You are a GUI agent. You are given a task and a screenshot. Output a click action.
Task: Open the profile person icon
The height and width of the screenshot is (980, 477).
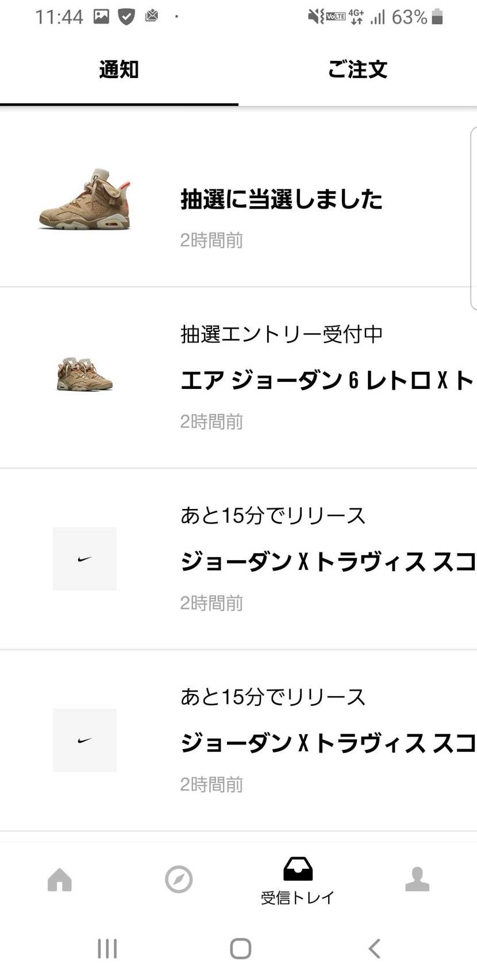417,879
